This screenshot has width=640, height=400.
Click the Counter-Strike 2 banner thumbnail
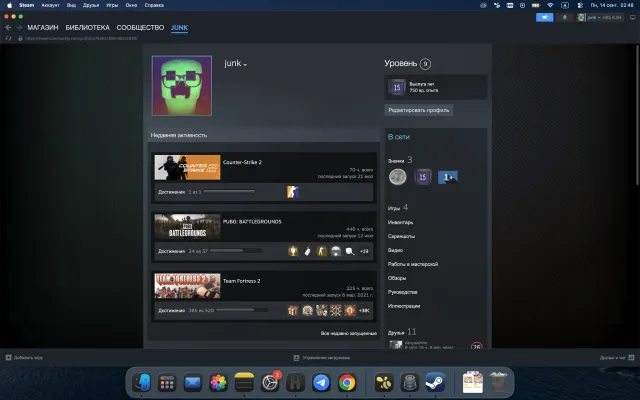click(187, 167)
